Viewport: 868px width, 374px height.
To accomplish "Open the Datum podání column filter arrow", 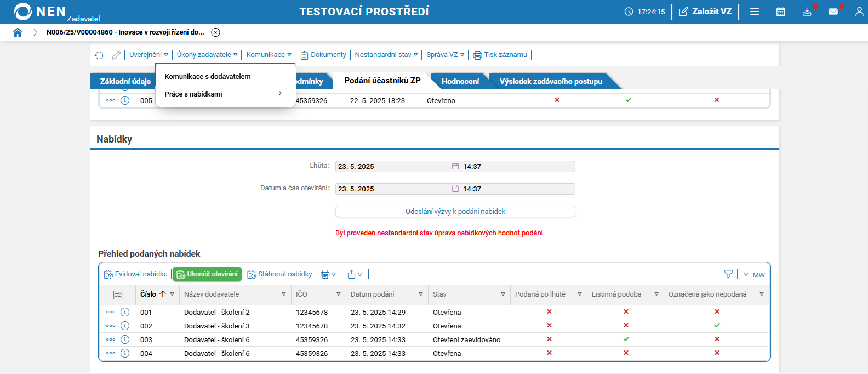I will click(x=421, y=294).
